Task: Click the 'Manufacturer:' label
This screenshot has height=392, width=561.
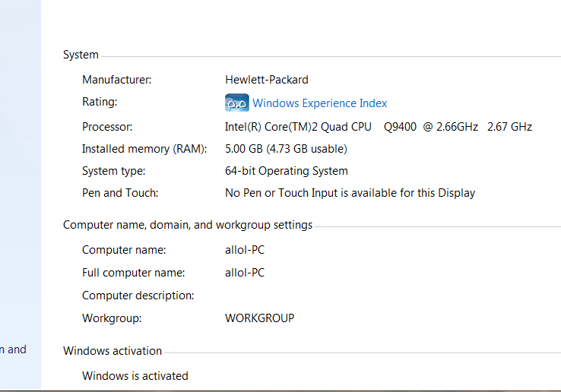Action: 116,80
